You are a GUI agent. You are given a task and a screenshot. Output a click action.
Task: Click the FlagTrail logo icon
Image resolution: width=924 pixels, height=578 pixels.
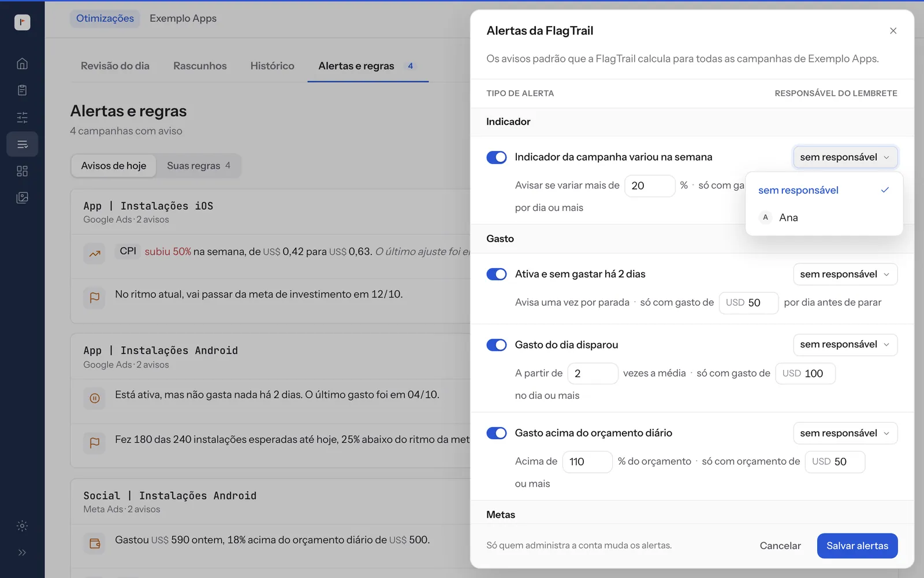click(22, 22)
